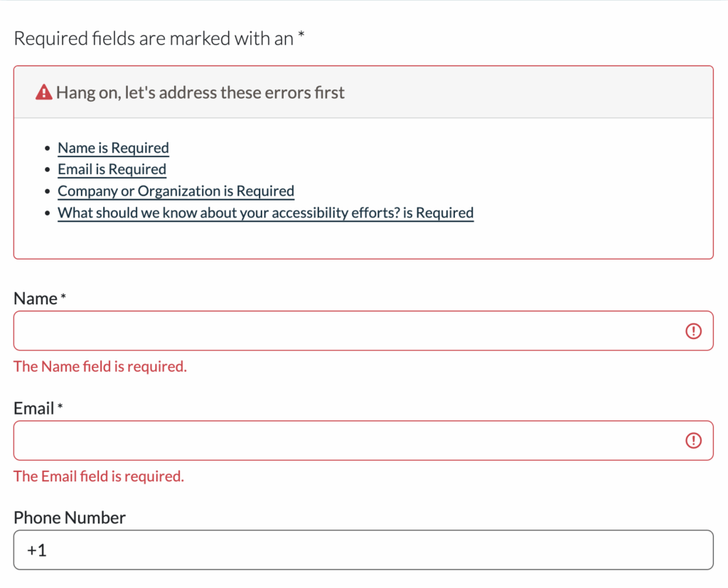Jump to the 'Name is Required' error link
This screenshot has width=728, height=588.
click(113, 148)
